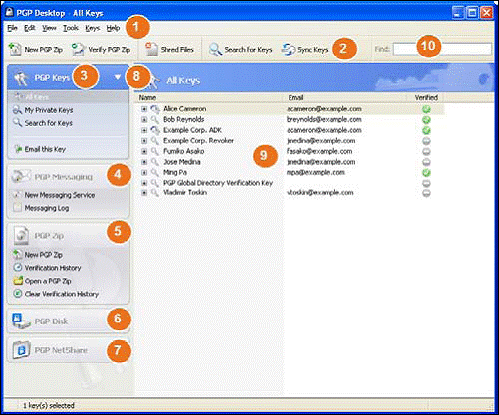499x415 pixels.
Task: Expand the PGP NetShare panel header
Action: point(68,350)
